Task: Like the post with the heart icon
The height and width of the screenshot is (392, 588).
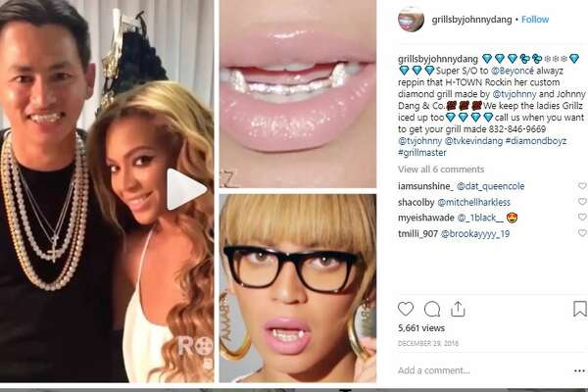Action: [x=406, y=309]
